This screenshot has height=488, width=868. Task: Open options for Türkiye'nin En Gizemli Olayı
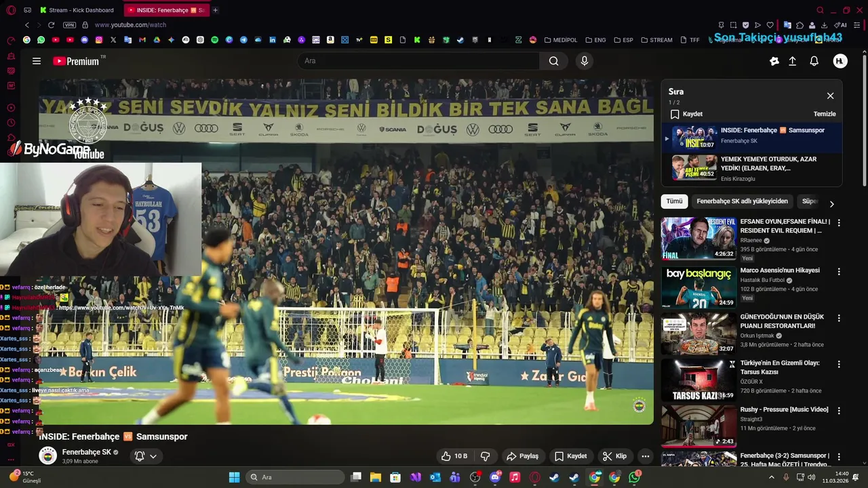click(839, 365)
